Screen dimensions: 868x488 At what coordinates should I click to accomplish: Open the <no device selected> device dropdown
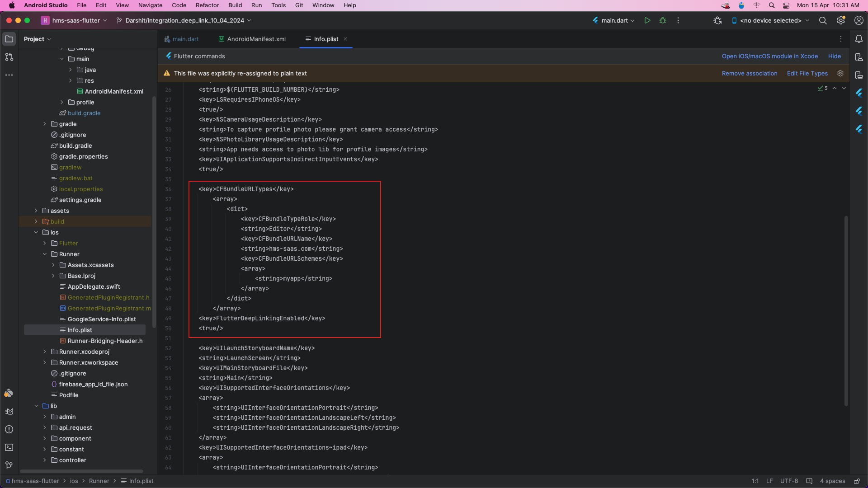point(770,20)
